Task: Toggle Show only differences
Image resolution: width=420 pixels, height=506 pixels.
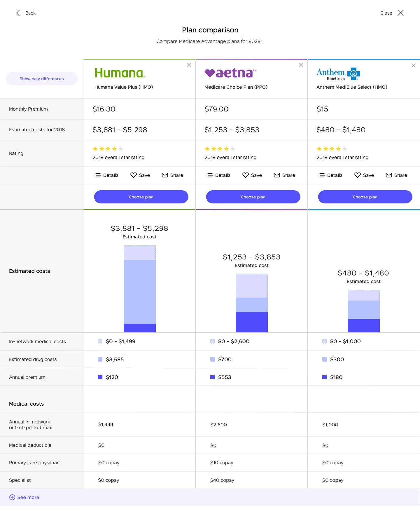Action: pyautogui.click(x=42, y=79)
